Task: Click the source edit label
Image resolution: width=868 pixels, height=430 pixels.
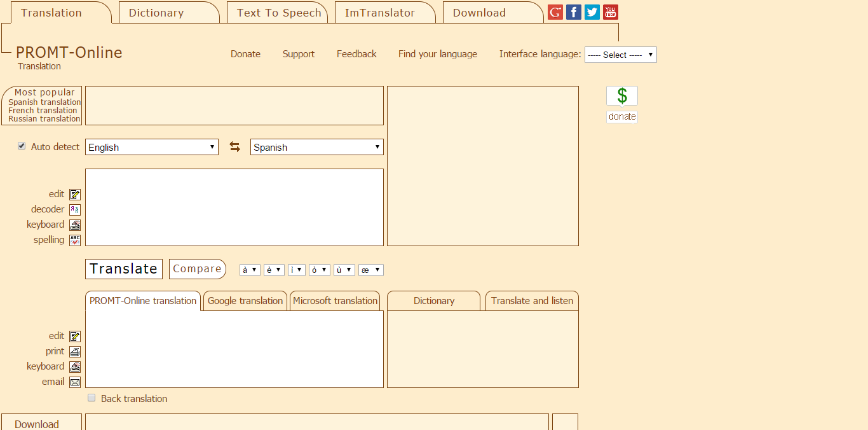Action: (57, 194)
